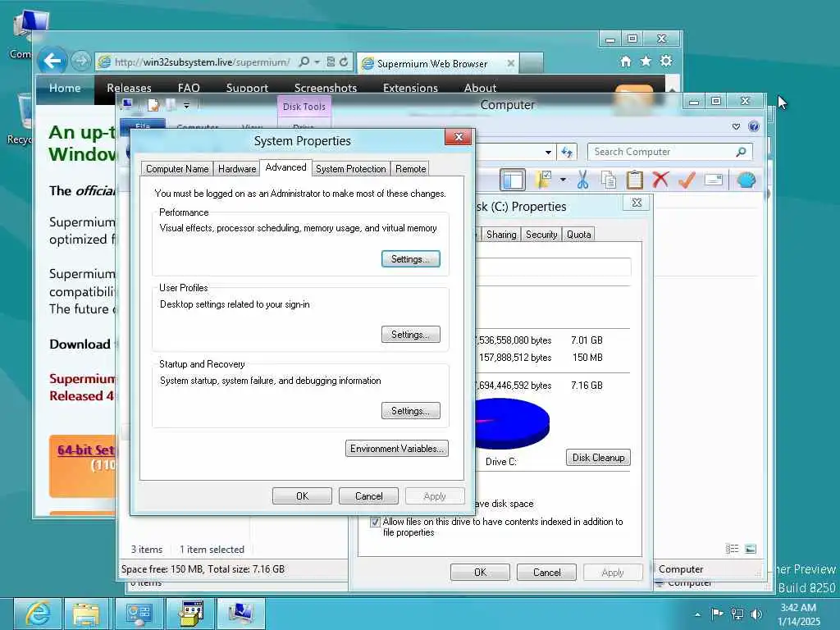Open the Quota tab in disk Properties
Image resolution: width=840 pixels, height=630 pixels.
click(578, 235)
